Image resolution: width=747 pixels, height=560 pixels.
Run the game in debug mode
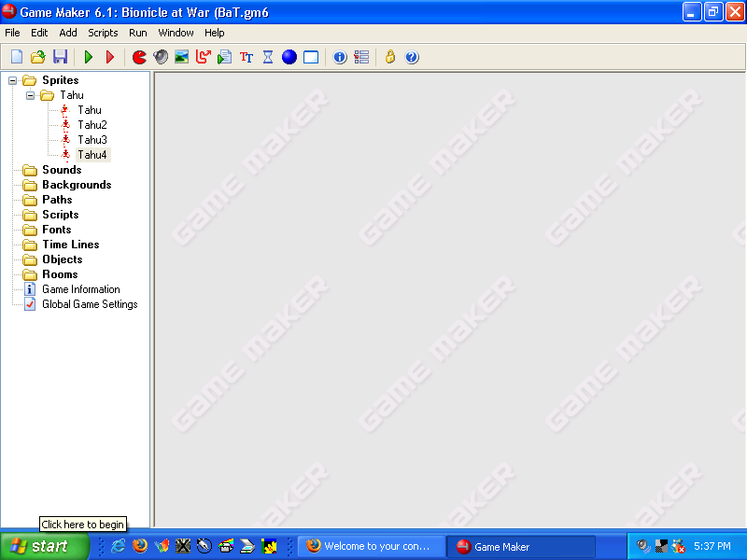click(109, 57)
